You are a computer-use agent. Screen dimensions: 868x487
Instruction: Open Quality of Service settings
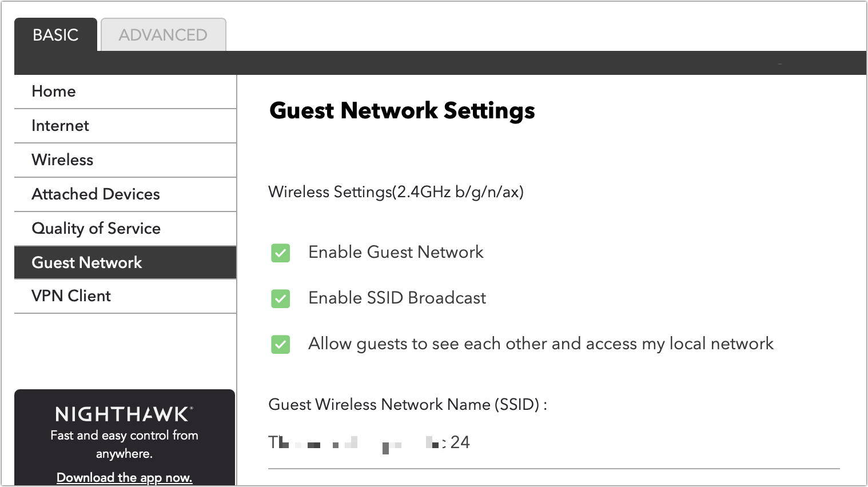[x=96, y=229]
